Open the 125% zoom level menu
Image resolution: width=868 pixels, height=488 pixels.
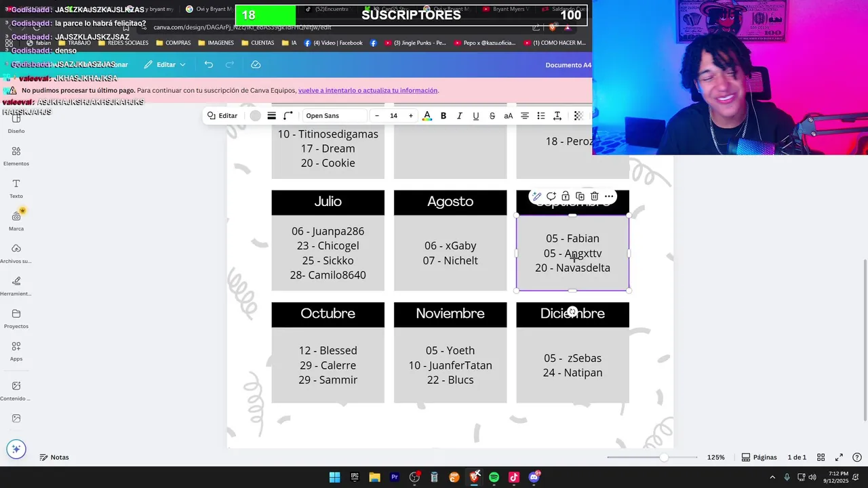click(x=716, y=457)
